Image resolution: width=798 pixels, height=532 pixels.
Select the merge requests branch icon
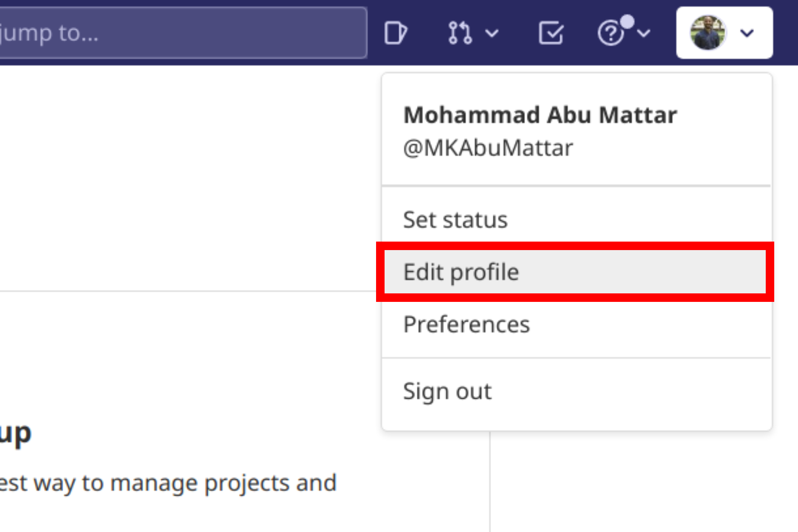(461, 33)
